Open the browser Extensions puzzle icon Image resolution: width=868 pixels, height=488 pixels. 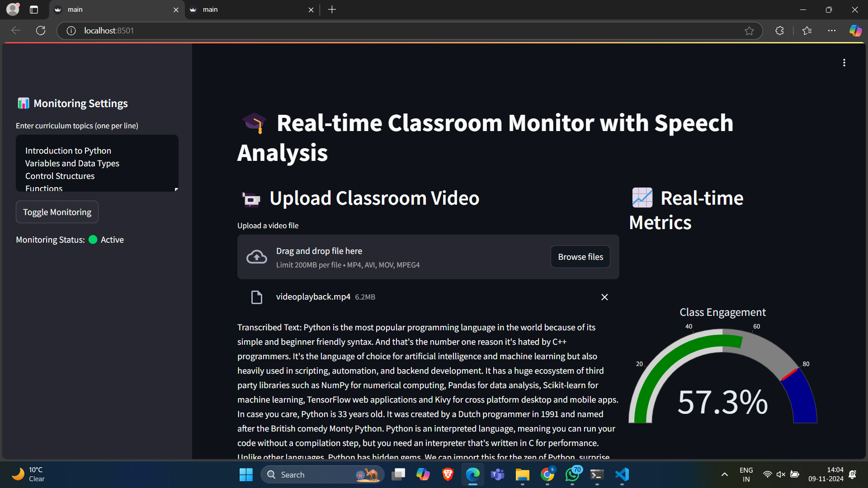pos(779,30)
